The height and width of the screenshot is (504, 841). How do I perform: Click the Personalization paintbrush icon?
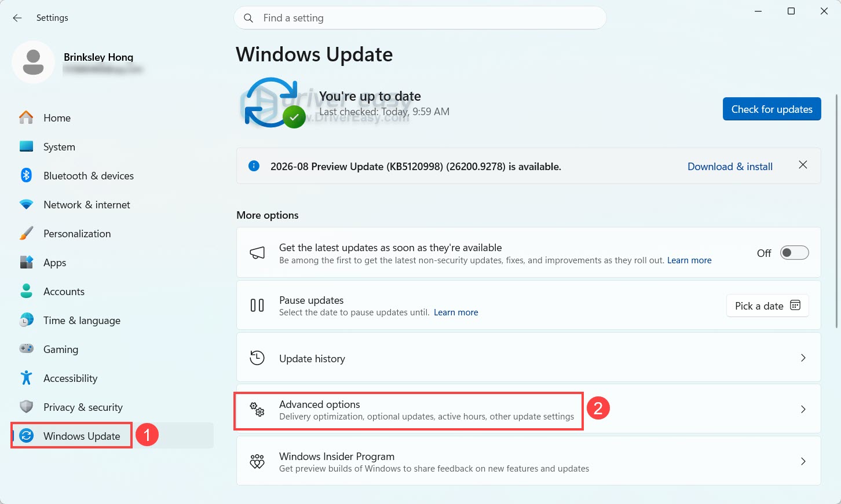pyautogui.click(x=26, y=233)
